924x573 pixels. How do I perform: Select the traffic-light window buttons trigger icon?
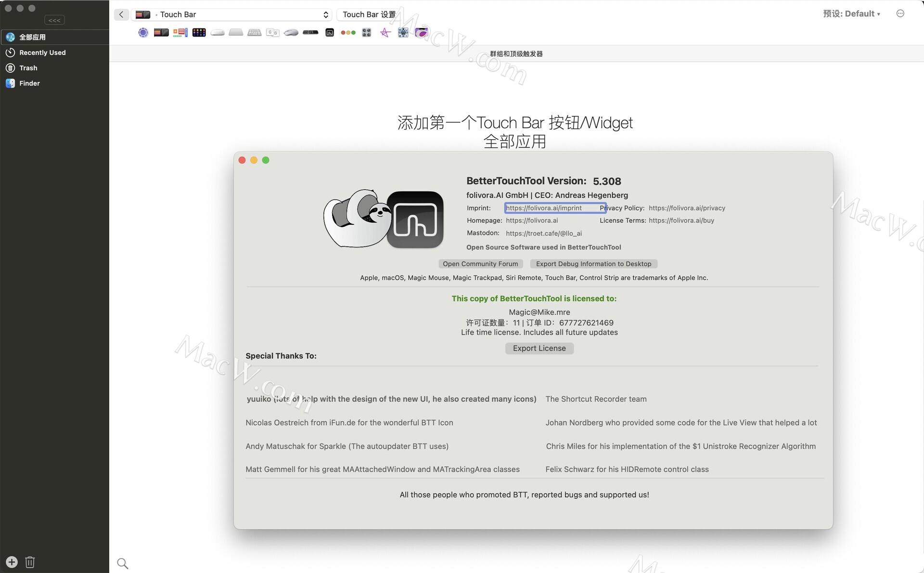(x=348, y=32)
